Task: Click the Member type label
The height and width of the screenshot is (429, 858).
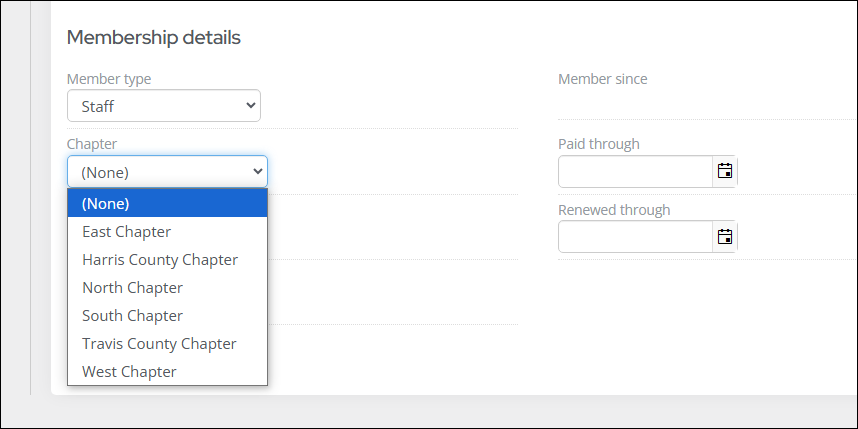Action: [109, 79]
